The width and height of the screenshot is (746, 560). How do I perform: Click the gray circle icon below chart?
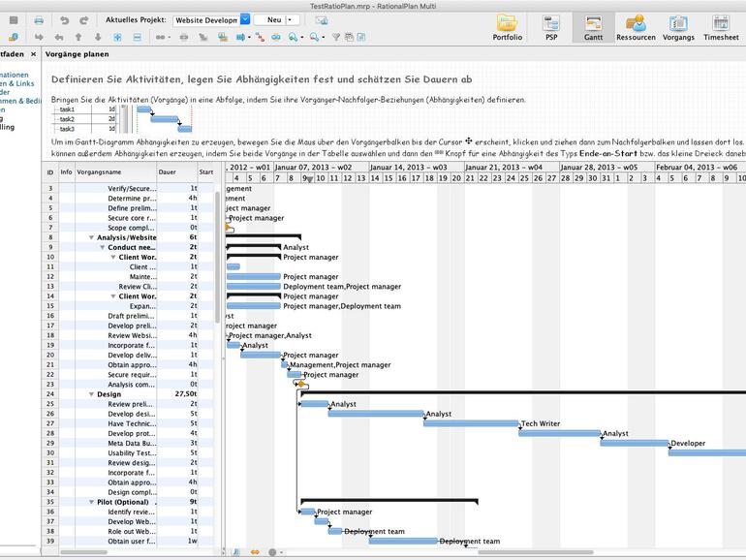[272, 552]
